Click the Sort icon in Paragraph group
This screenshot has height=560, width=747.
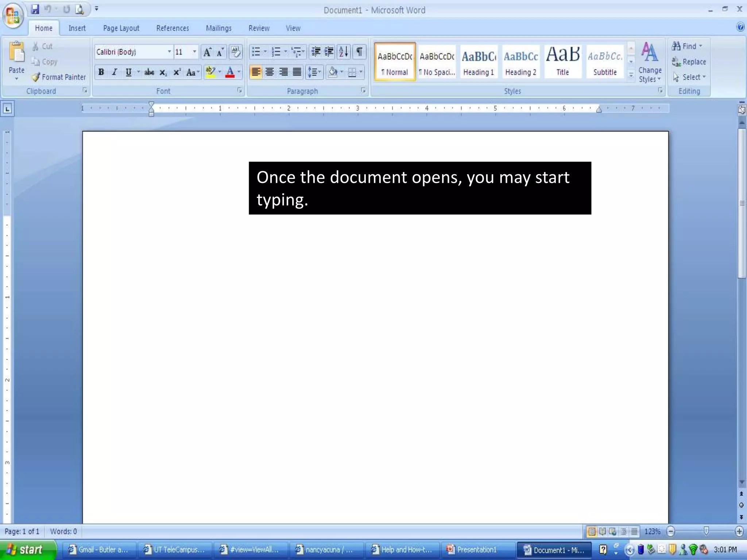[x=344, y=52]
